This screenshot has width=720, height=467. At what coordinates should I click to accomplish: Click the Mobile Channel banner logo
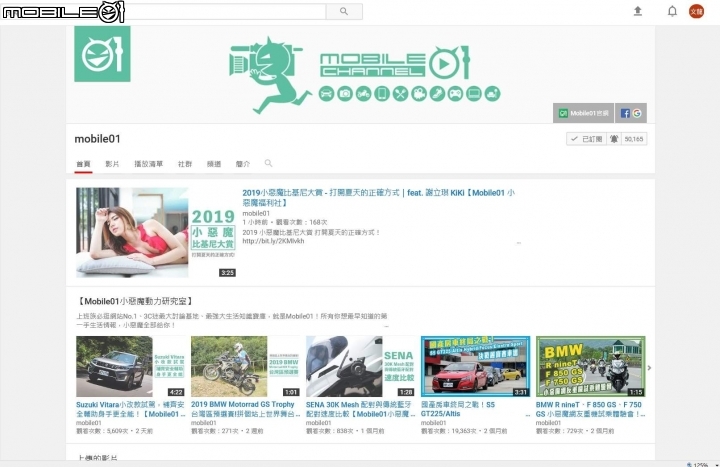(x=394, y=62)
